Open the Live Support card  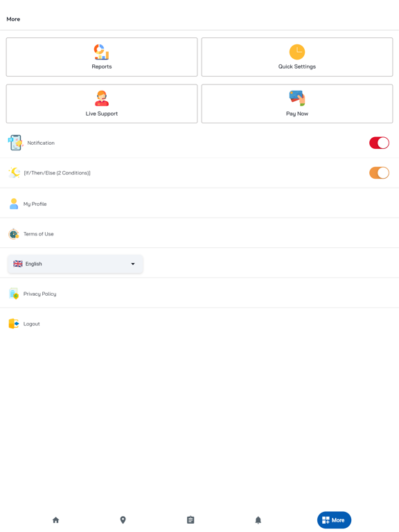101,103
